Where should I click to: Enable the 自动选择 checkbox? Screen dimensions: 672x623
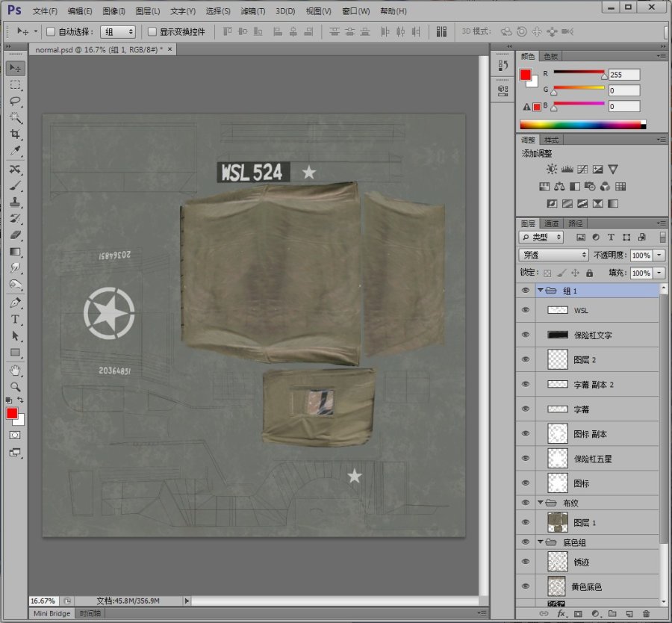tap(51, 32)
